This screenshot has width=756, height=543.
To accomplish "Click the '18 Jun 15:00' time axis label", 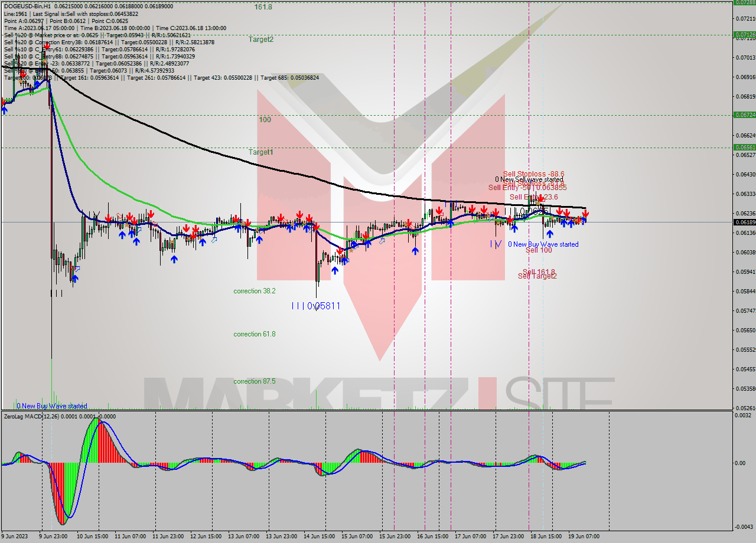I will pos(546,537).
